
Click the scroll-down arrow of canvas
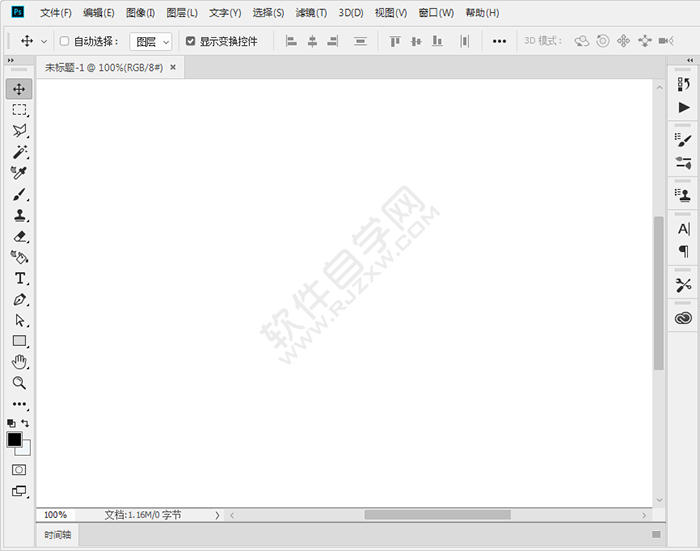click(659, 500)
